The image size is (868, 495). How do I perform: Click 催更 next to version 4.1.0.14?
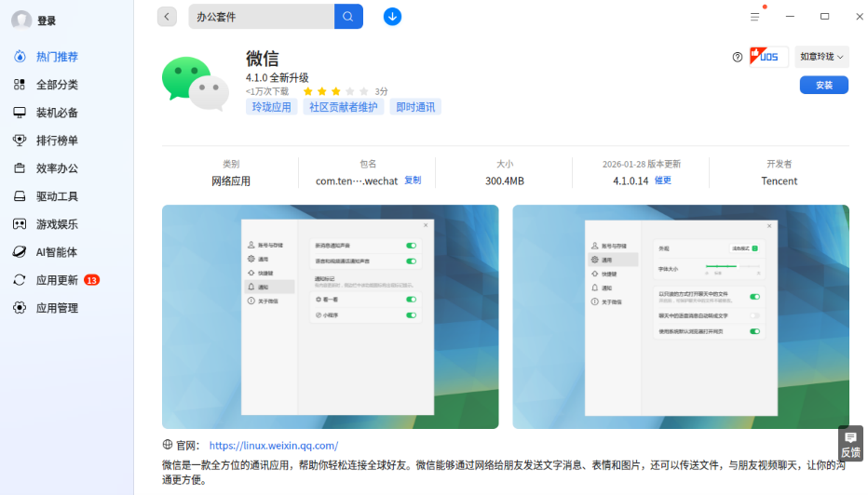tap(662, 181)
